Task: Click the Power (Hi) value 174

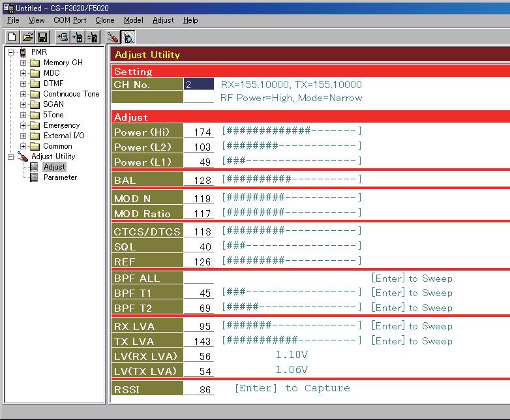Action: [199, 132]
